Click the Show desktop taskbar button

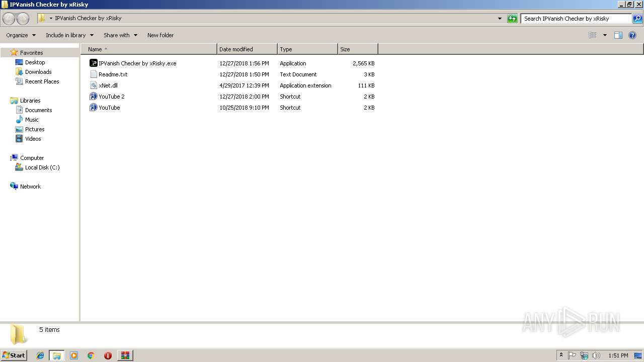tap(638, 355)
